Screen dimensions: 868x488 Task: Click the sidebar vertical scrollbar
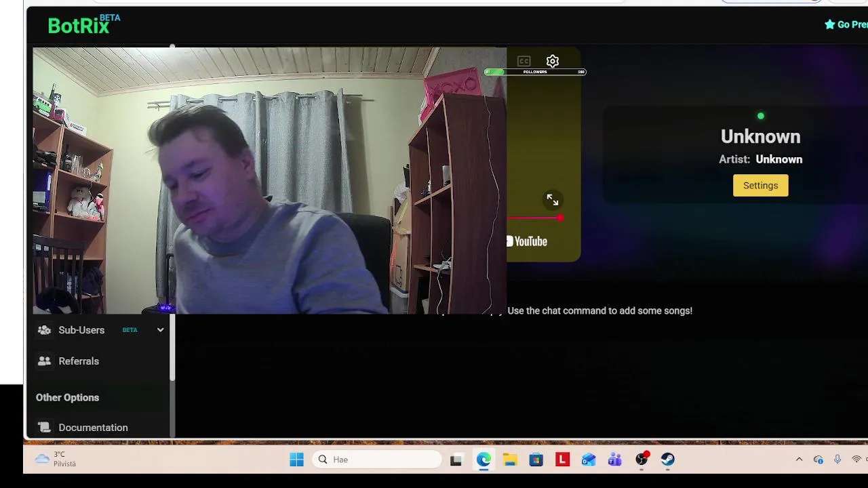click(x=173, y=346)
